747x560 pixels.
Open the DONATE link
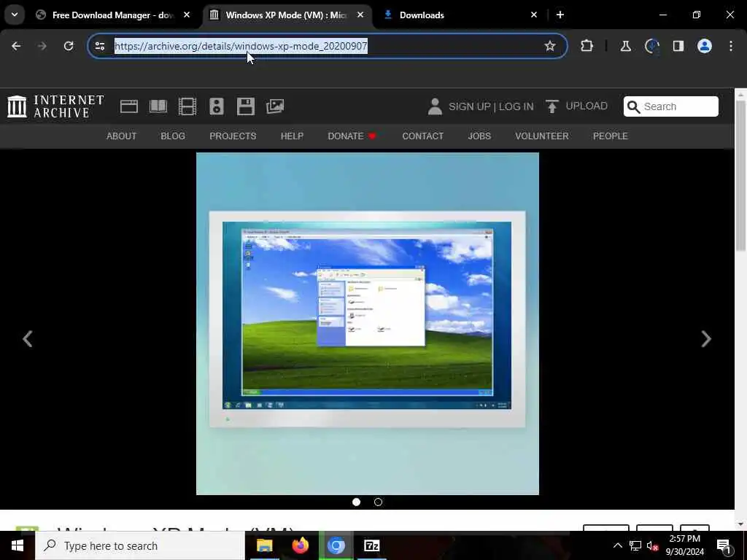(352, 136)
